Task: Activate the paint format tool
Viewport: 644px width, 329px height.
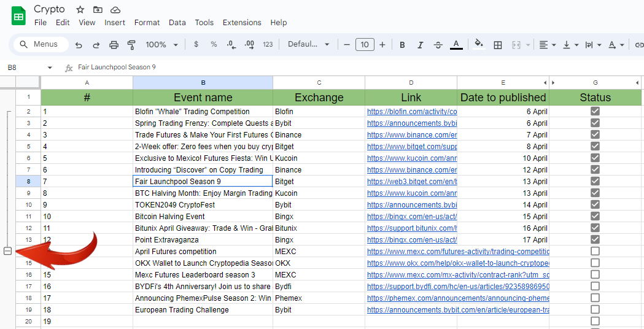Action: point(131,45)
